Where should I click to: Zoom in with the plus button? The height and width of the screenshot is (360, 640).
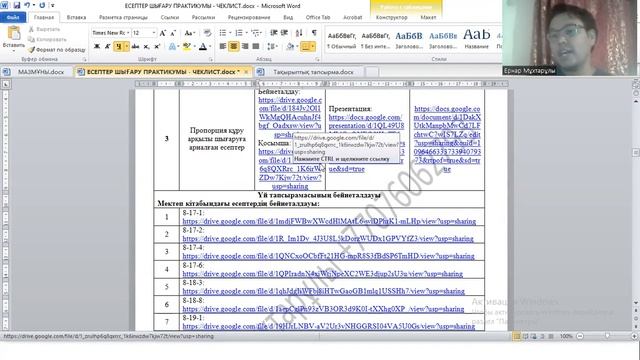(x=634, y=336)
